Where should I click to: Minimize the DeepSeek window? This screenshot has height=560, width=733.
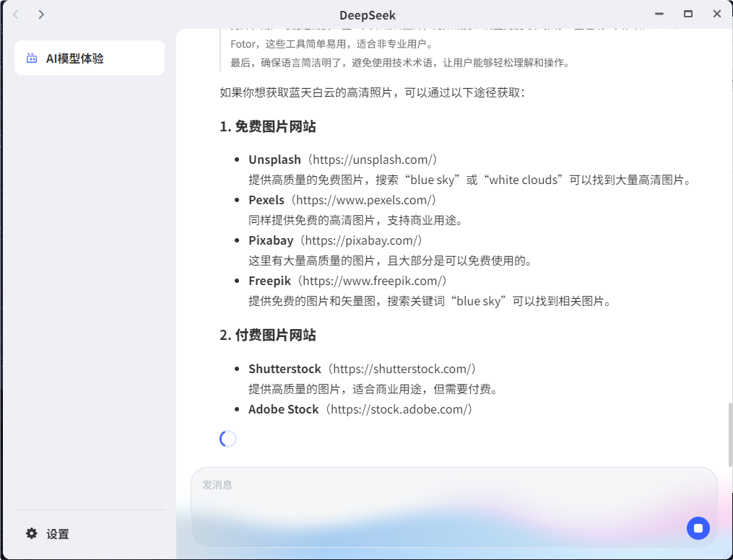point(659,14)
